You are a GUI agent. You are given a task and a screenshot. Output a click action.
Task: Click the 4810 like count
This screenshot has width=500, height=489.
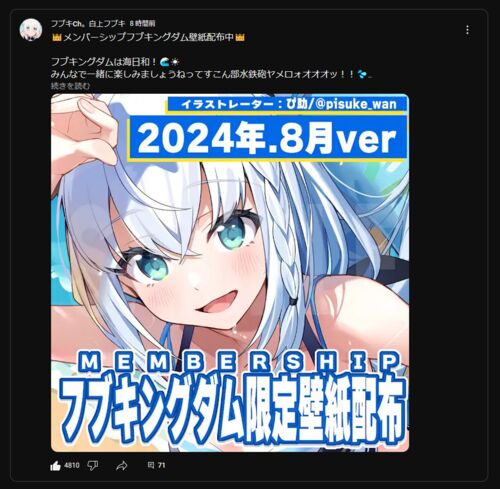click(72, 465)
